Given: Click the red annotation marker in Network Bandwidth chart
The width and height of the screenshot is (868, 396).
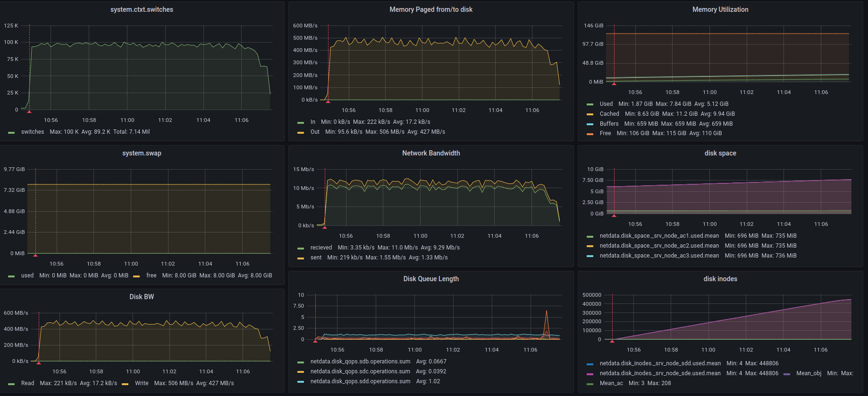Looking at the screenshot, I should click(325, 227).
